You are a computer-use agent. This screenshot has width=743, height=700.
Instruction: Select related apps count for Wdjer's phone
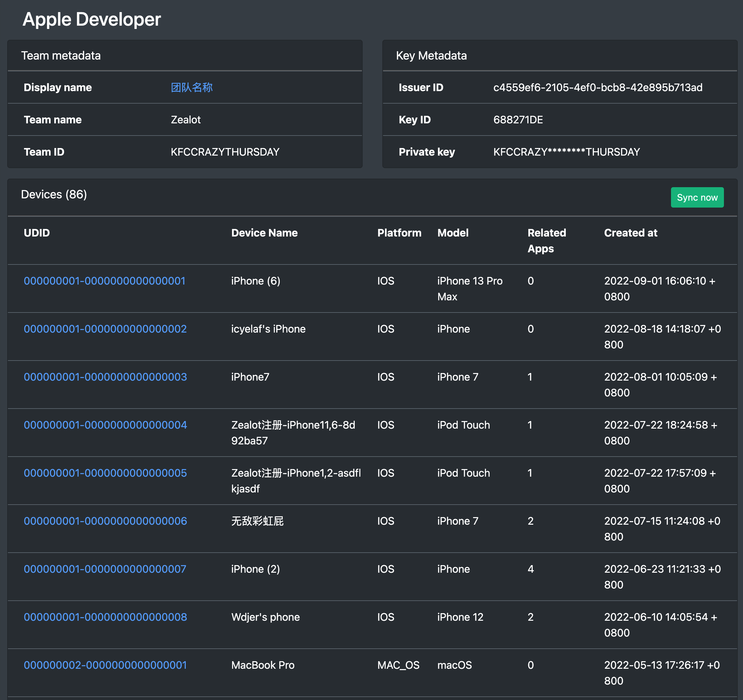click(x=530, y=617)
